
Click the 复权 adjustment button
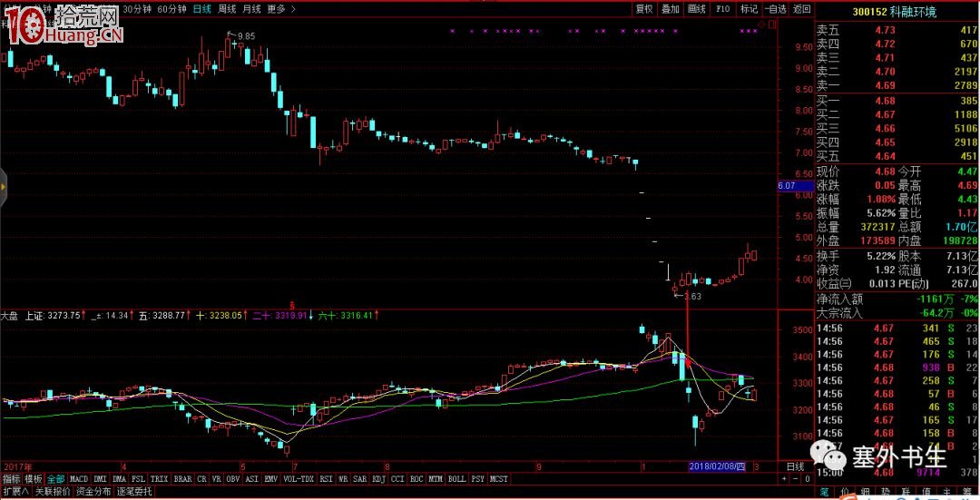643,9
